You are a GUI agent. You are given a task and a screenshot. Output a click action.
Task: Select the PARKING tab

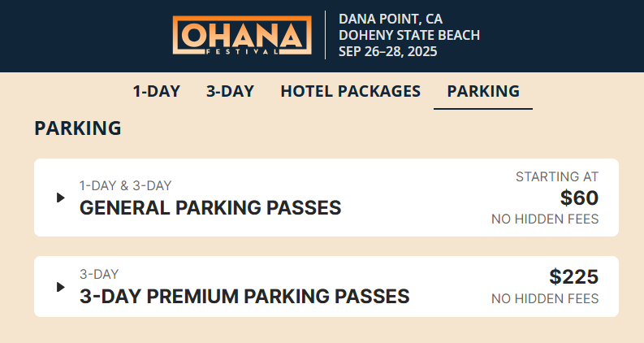pyautogui.click(x=483, y=91)
